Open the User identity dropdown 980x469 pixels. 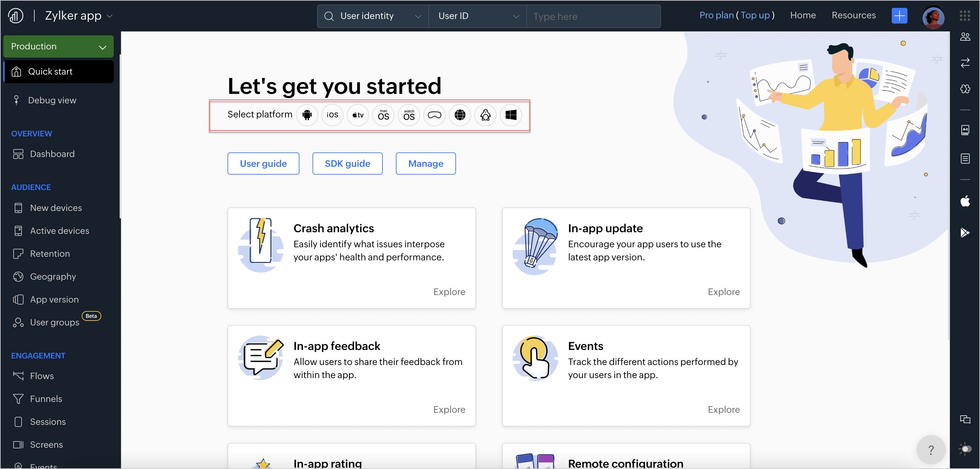click(373, 16)
